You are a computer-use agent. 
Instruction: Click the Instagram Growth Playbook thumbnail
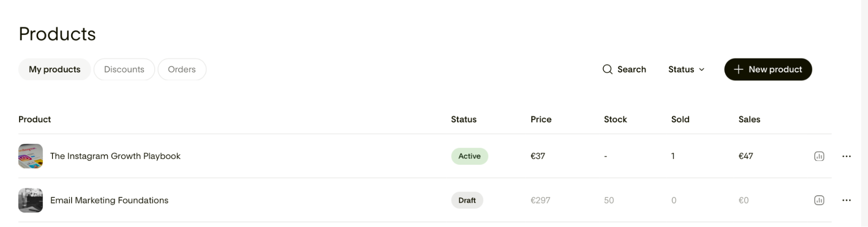pos(30,156)
